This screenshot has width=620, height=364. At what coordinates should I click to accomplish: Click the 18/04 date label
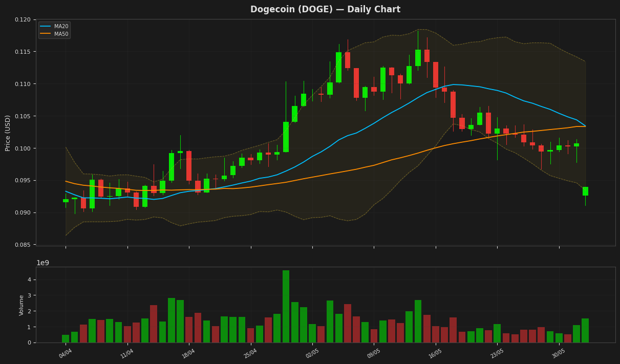coord(189,353)
